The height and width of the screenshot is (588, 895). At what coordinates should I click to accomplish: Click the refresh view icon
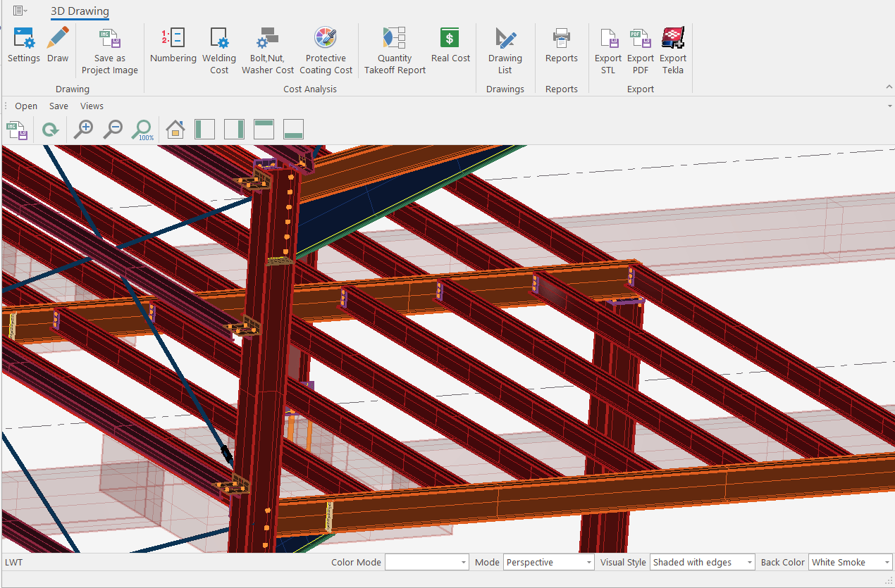(50, 130)
